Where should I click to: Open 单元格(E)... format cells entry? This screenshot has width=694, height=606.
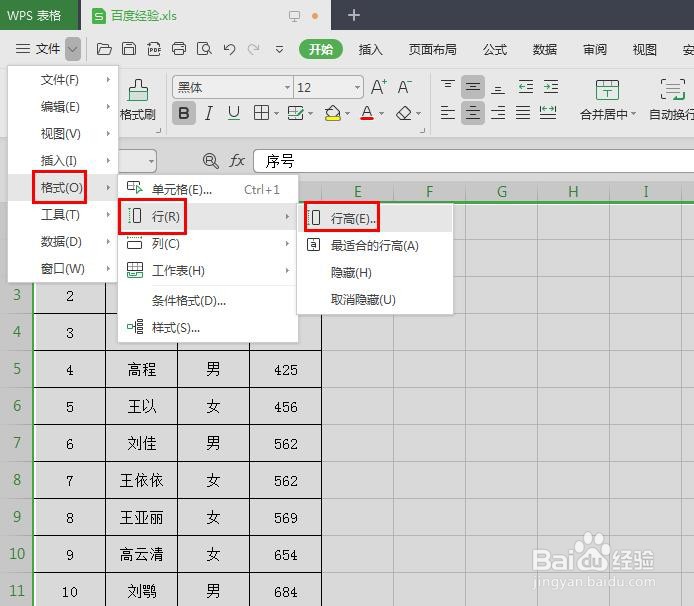click(208, 189)
